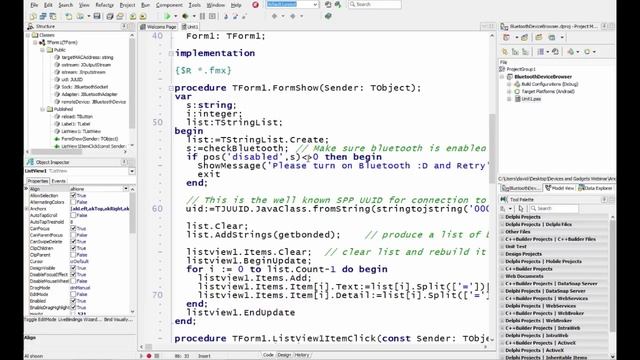Pin the Object Inspector with pushpin icon
Image resolution: width=640 pixels, height=360 pixels.
pyautogui.click(x=124, y=162)
